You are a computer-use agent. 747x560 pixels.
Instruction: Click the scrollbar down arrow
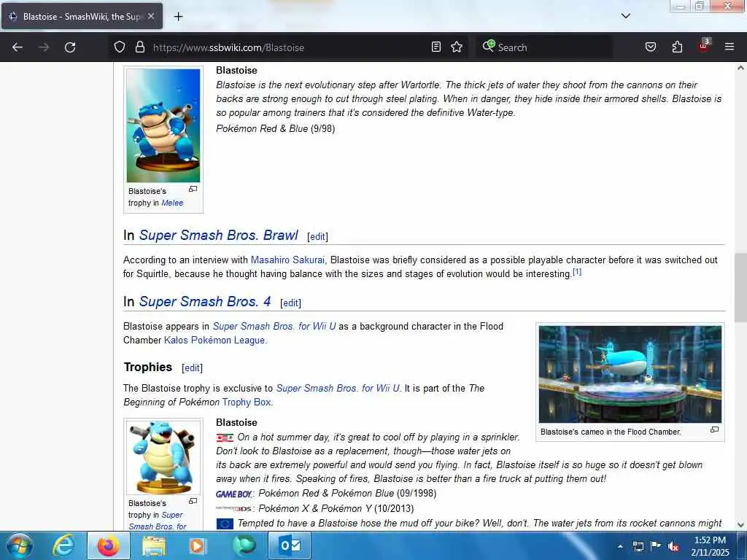(740, 525)
